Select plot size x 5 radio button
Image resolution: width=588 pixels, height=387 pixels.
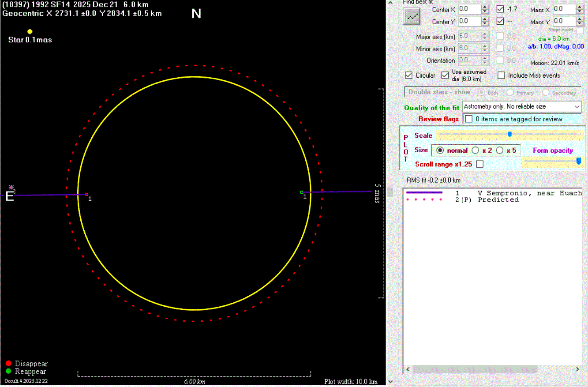coord(500,150)
